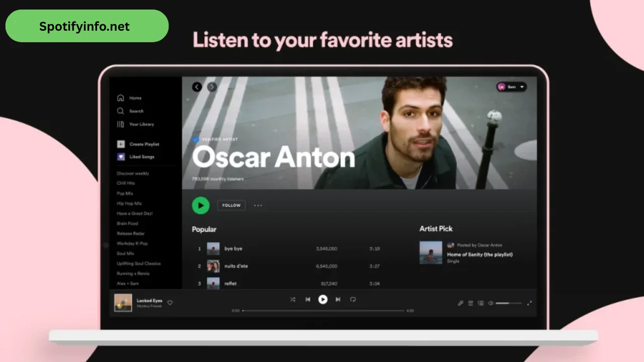
Task: Open the Chill Hits playlist
Action: 126,184
